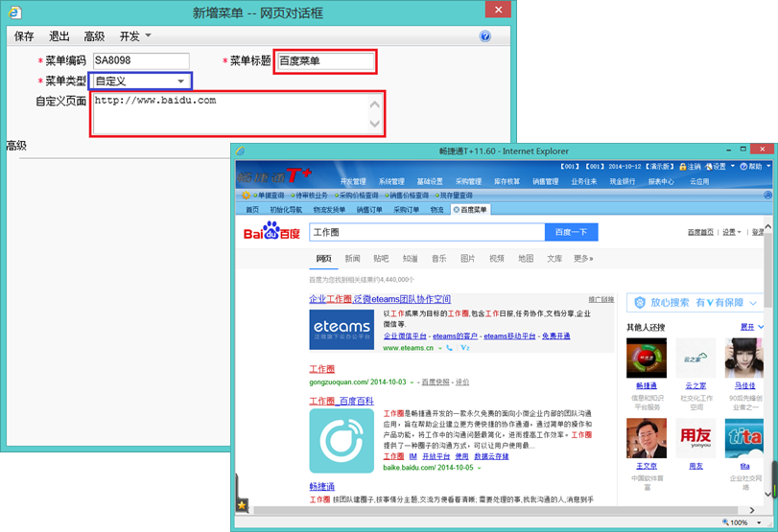Click 退出 in the dialog toolbar
The width and height of the screenshot is (778, 532).
pos(59,35)
